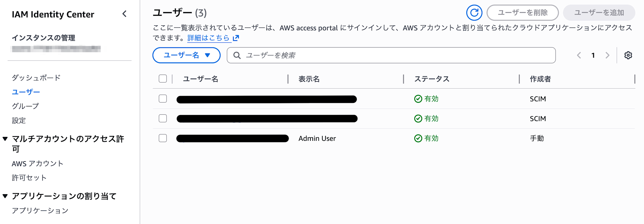Go to next page arrow

click(x=607, y=55)
